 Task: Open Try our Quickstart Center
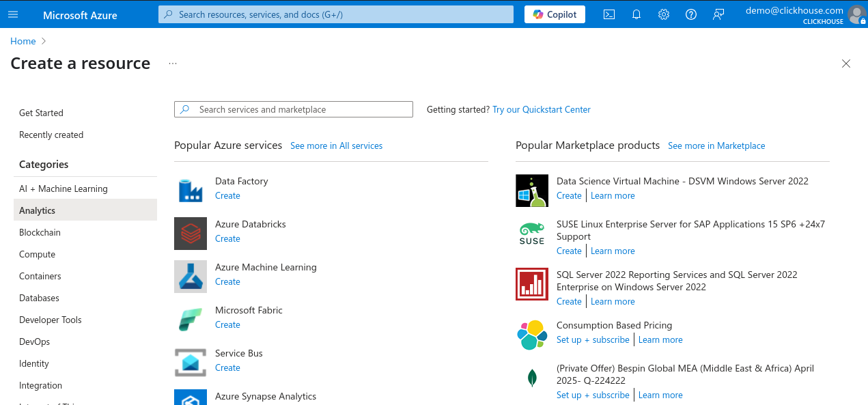pos(541,109)
